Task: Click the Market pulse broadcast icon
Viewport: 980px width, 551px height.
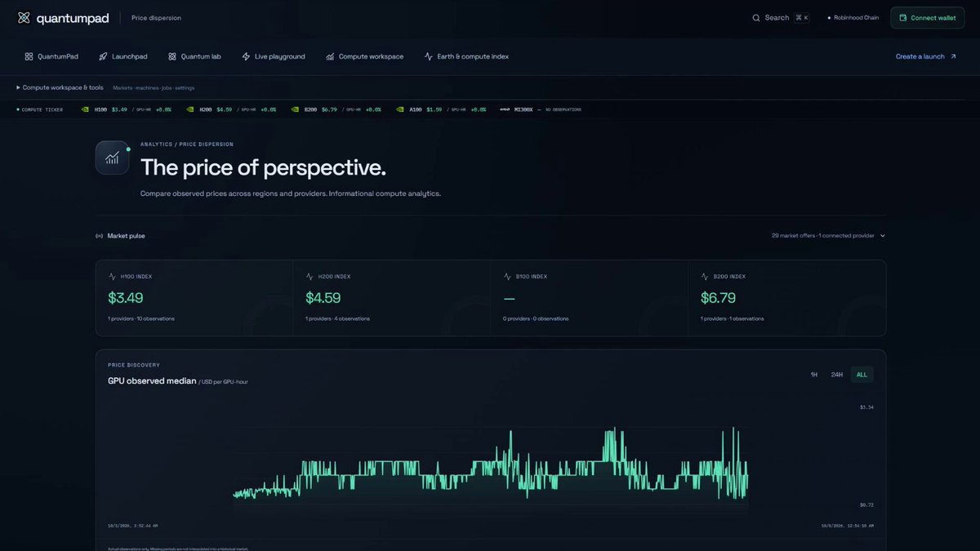Action: click(x=100, y=236)
